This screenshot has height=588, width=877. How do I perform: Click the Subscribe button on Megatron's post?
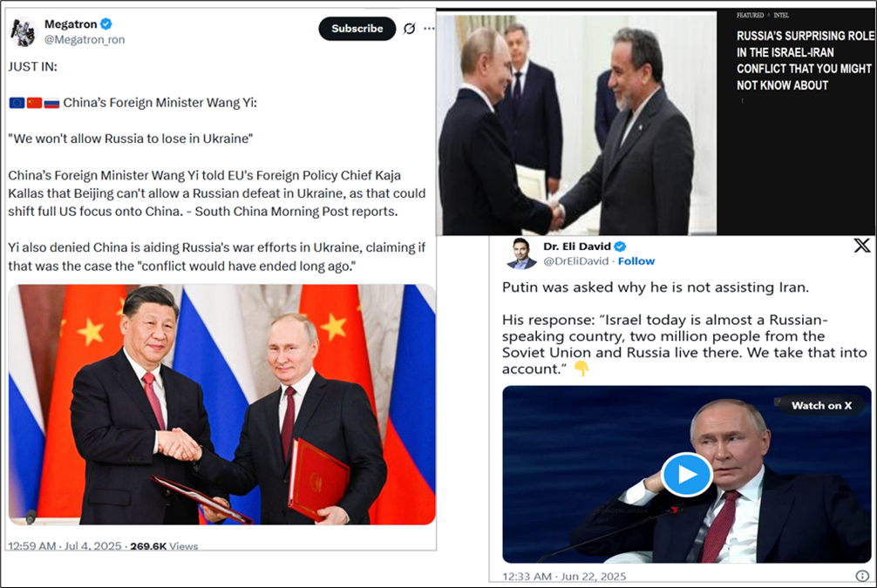point(357,29)
